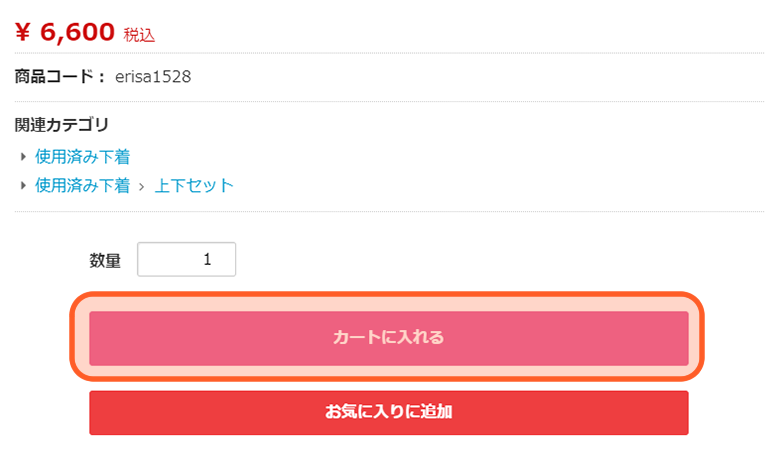
Task: Click the yen symbol in the price
Action: pos(23,33)
